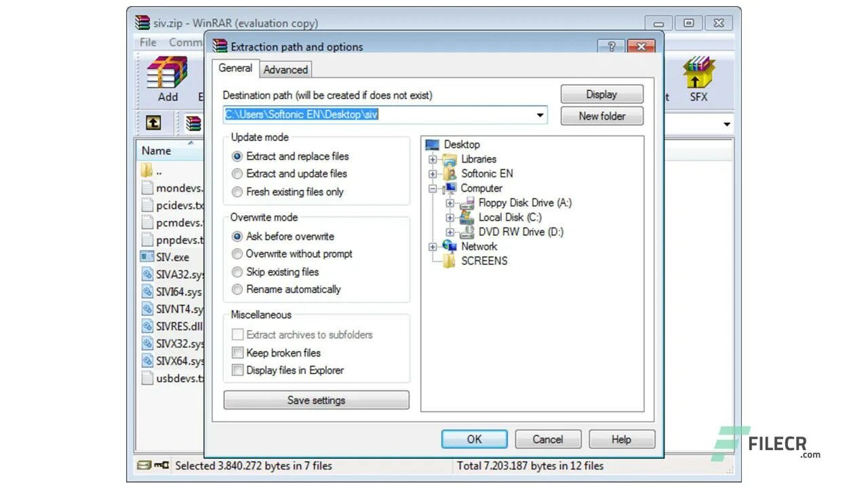The height and width of the screenshot is (488, 868).
Task: Click the SCREENS folder icon
Action: pyautogui.click(x=450, y=261)
